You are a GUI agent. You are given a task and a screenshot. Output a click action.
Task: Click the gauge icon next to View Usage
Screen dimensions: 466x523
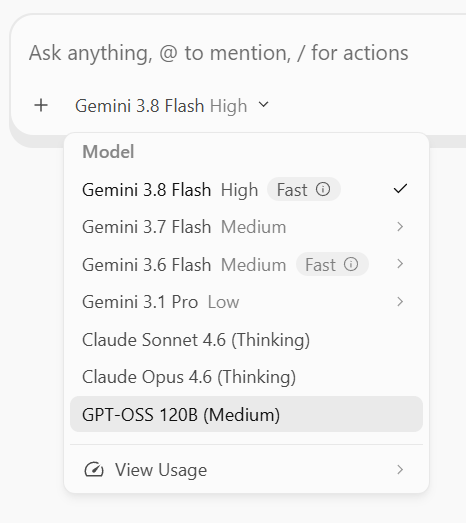coord(94,470)
